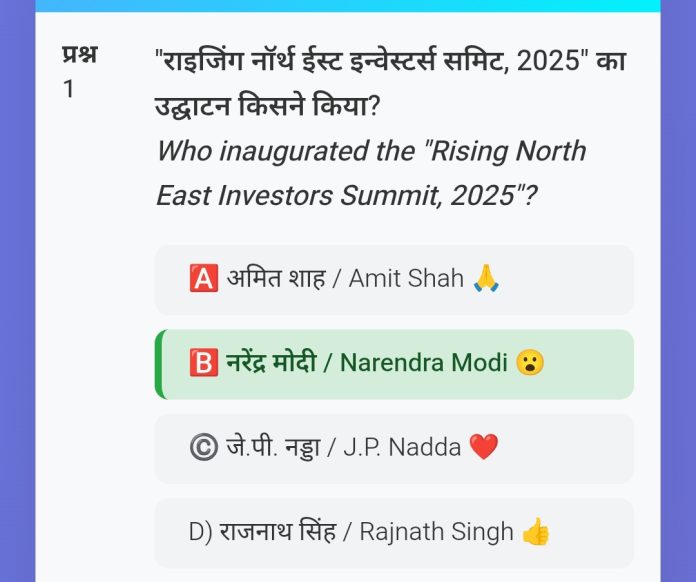
Task: Click the green edge of option B
Action: click(x=158, y=364)
